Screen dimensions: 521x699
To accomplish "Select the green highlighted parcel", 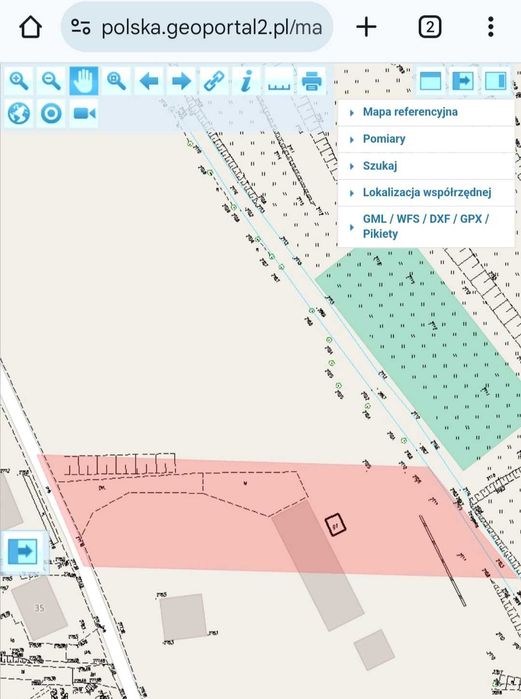I will point(423,352).
